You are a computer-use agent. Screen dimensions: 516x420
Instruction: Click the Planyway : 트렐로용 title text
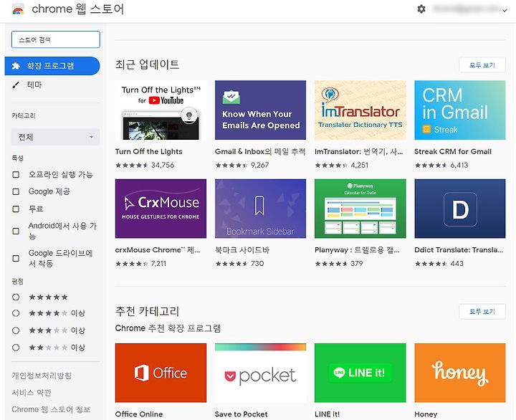click(x=357, y=250)
